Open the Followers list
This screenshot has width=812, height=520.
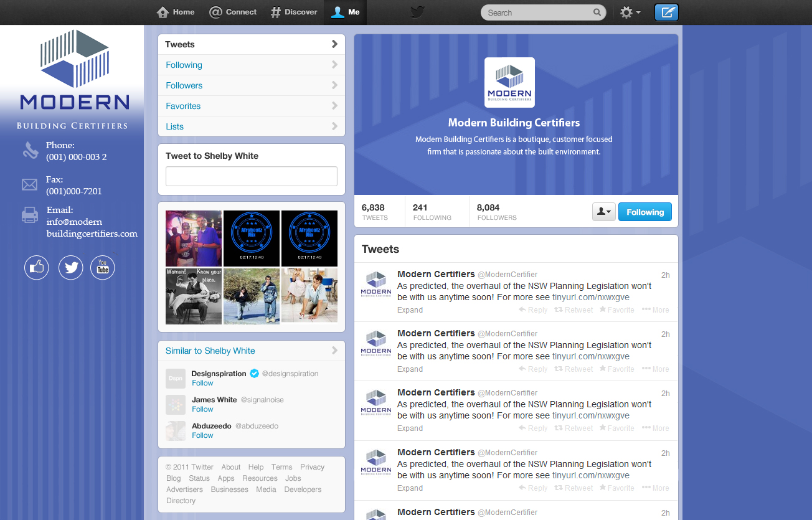click(184, 85)
